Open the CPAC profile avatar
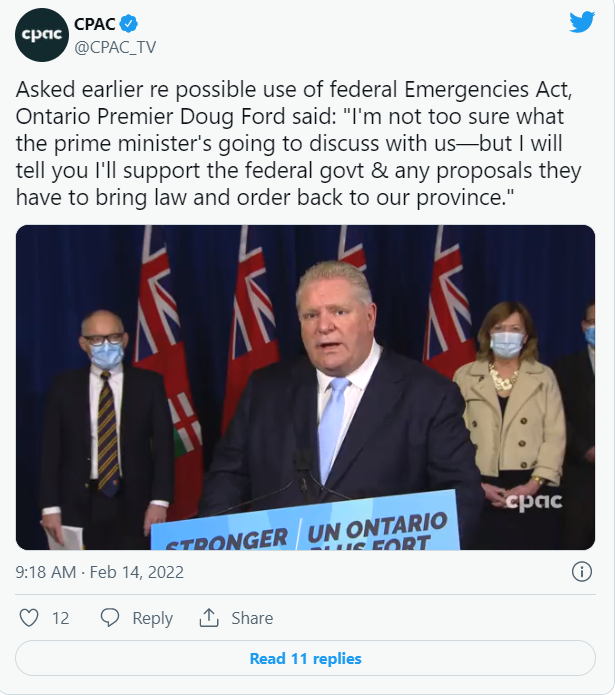Image resolution: width=615 pixels, height=695 pixels. point(42,35)
